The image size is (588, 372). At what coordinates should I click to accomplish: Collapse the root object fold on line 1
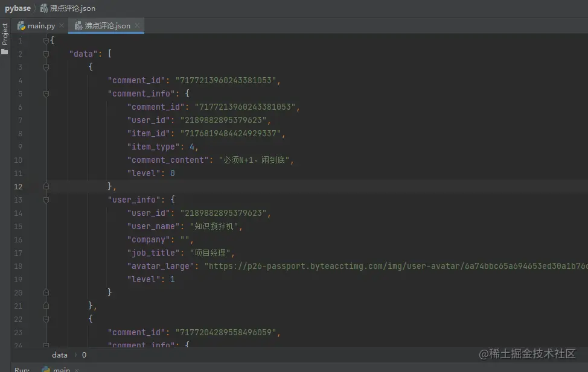46,40
